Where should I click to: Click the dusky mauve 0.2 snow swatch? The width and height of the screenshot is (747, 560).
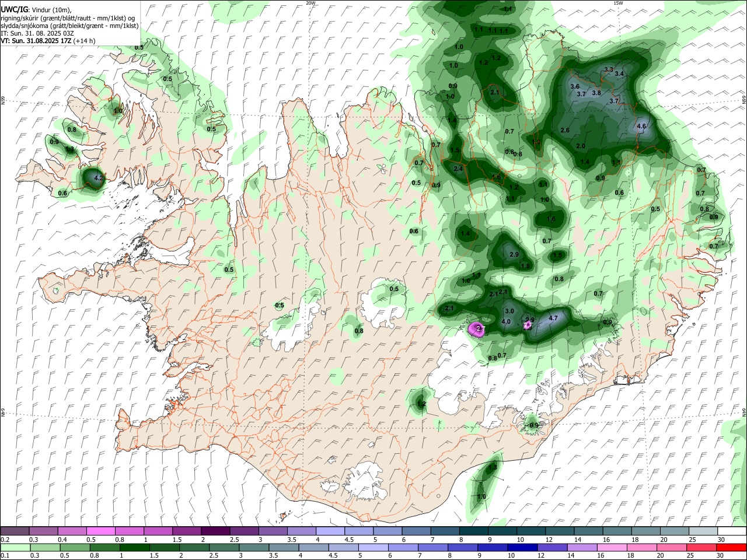click(x=15, y=531)
